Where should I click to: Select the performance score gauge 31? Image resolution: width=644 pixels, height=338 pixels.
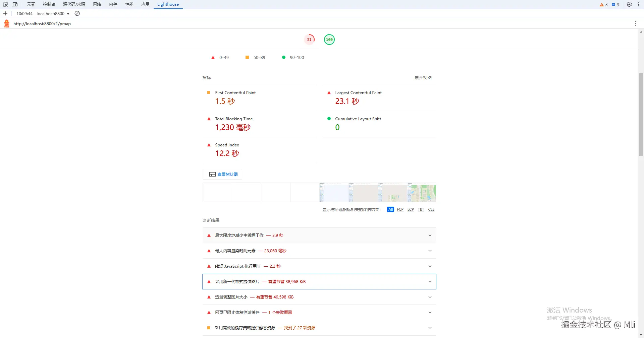tap(309, 40)
